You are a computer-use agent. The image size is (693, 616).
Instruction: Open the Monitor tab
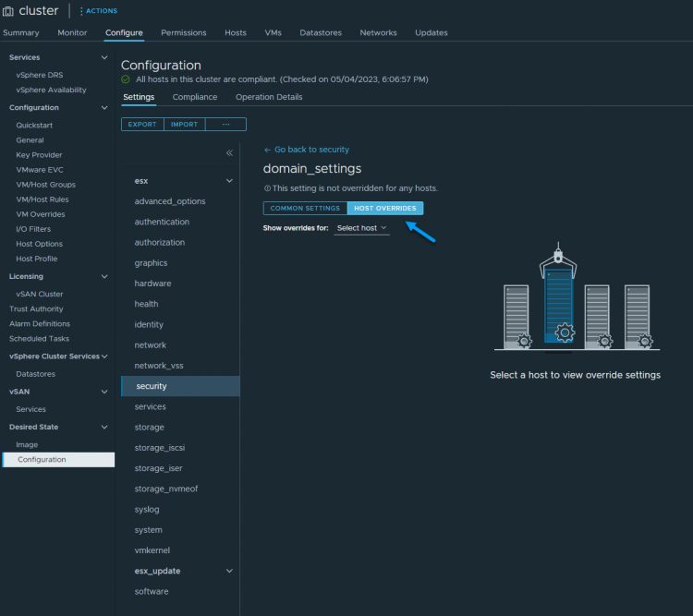pyautogui.click(x=72, y=32)
